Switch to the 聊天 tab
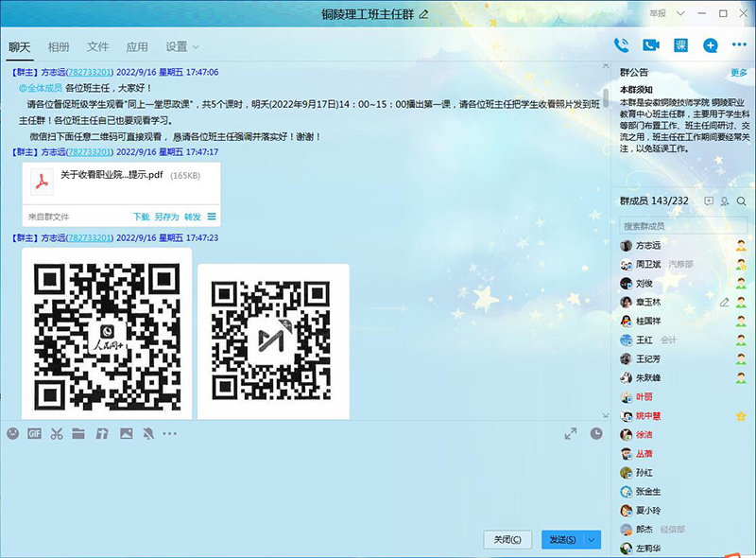This screenshot has height=558, width=756. tap(19, 47)
